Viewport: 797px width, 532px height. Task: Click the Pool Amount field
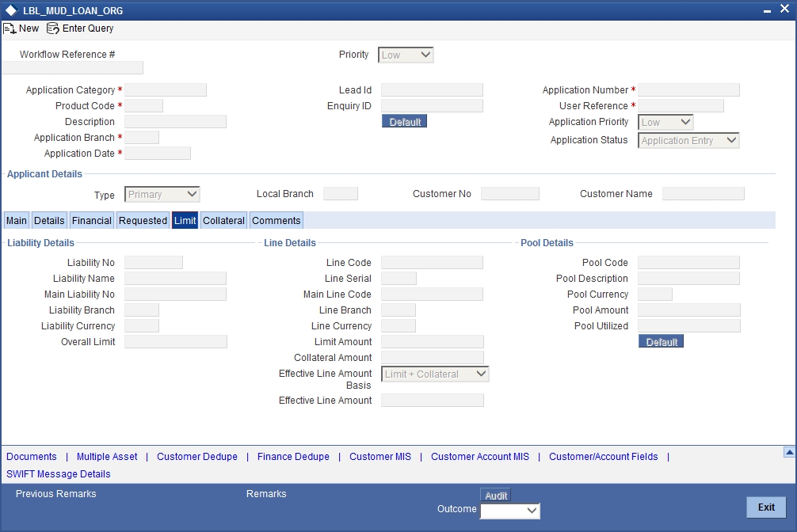(689, 310)
